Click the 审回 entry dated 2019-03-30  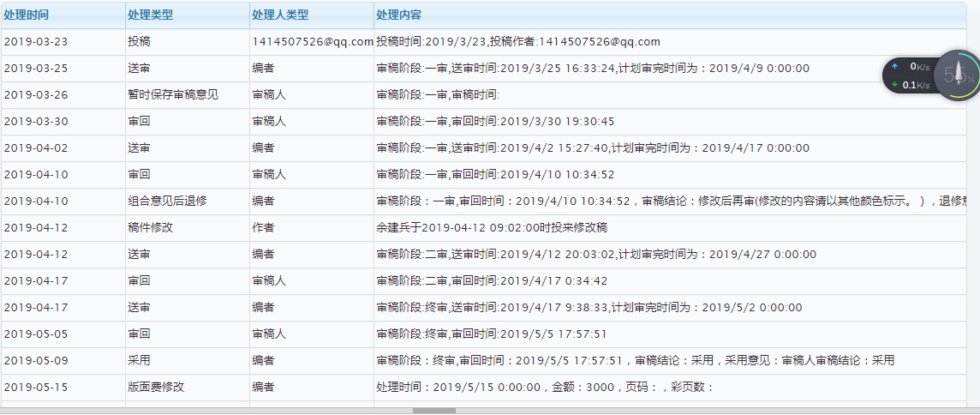pos(139,122)
